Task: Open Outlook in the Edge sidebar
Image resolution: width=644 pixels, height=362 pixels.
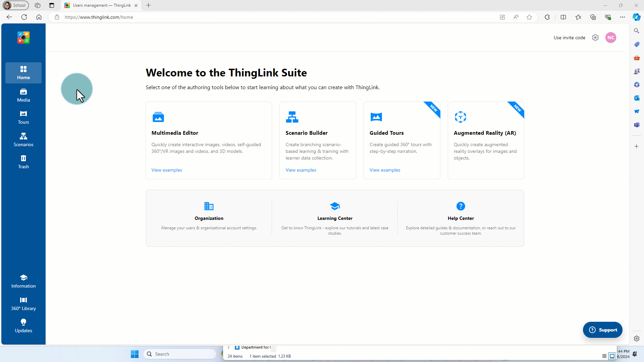Action: [x=636, y=98]
